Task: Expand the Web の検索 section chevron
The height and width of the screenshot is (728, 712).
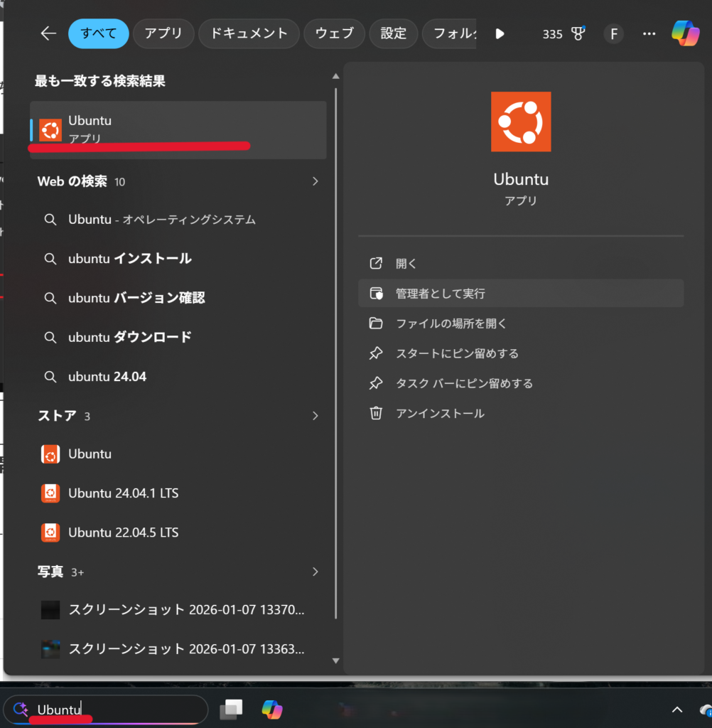Action: pyautogui.click(x=315, y=181)
